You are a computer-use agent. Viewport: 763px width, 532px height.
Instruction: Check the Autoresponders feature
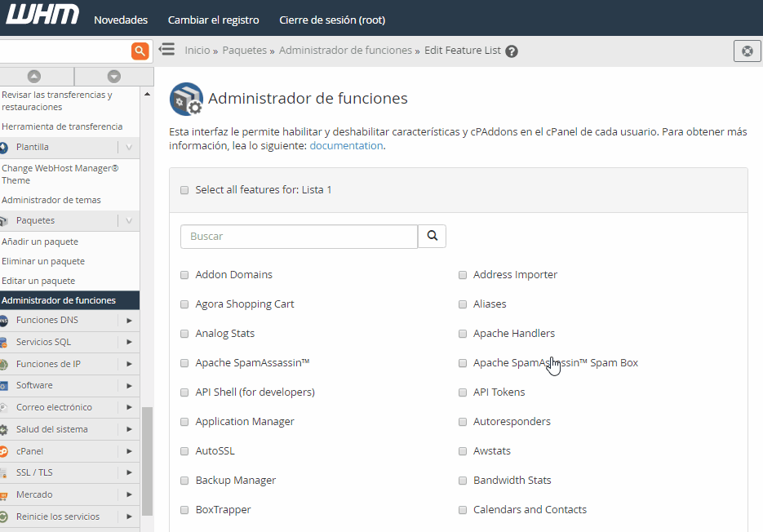tap(463, 422)
